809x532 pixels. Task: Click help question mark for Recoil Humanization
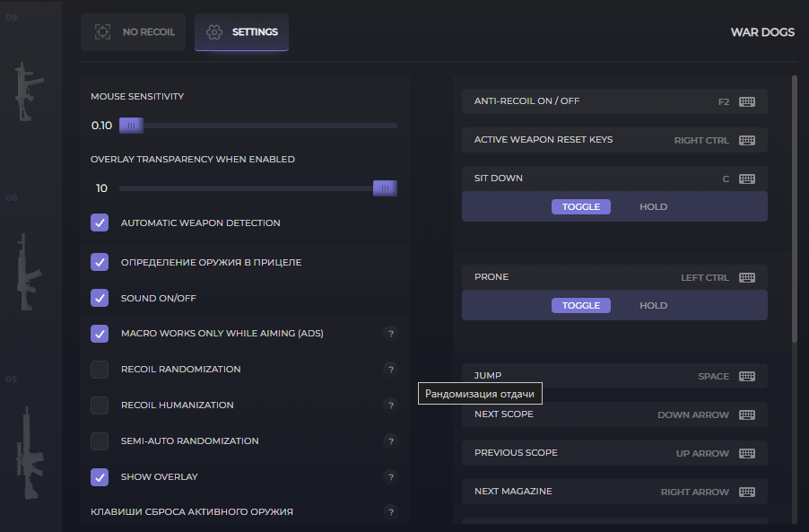click(x=391, y=406)
